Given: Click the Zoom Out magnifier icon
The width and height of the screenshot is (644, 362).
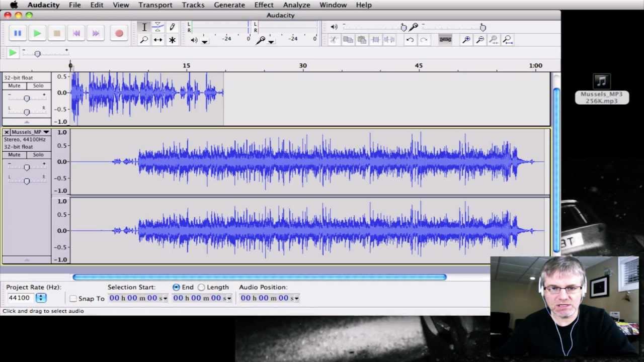Looking at the screenshot, I should click(x=480, y=40).
